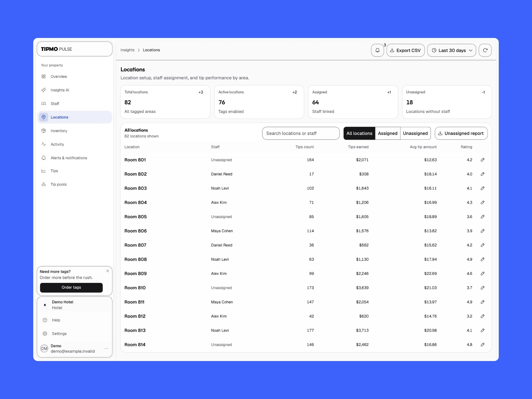Image resolution: width=532 pixels, height=399 pixels.
Task: Switch to the Unassigned filter tab
Action: [x=415, y=133]
